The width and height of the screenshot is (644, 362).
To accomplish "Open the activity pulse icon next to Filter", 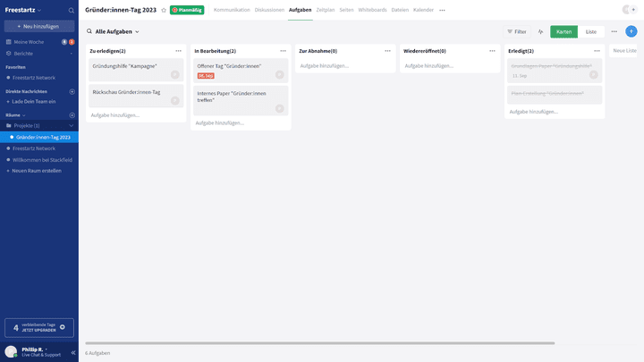I will (x=540, y=31).
